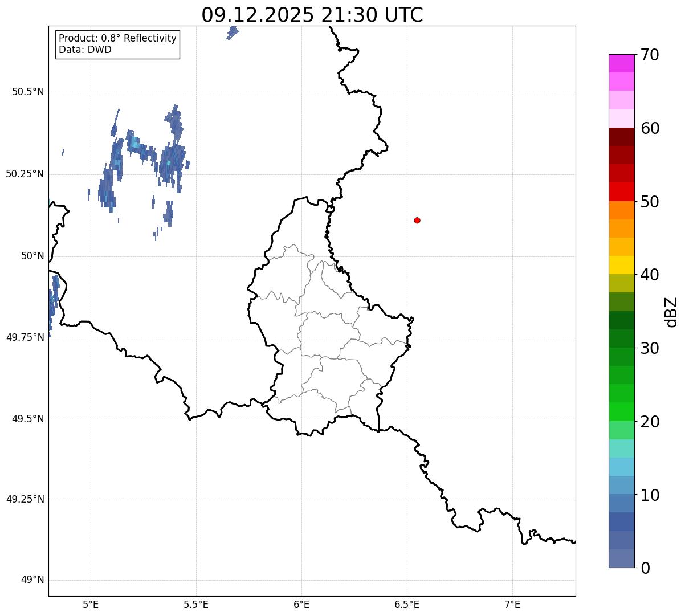This screenshot has width=685, height=616.
Task: Click the "Data: DWD" text
Action: [x=85, y=50]
